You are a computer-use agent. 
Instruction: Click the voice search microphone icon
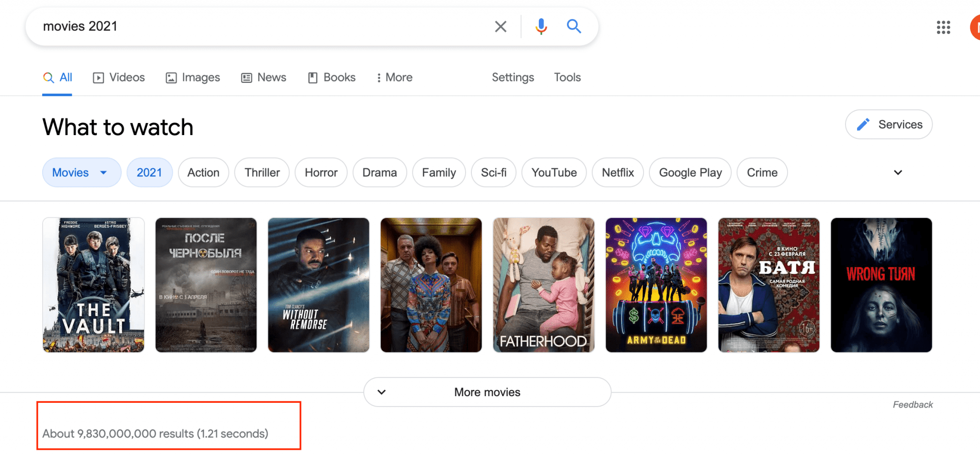click(540, 26)
